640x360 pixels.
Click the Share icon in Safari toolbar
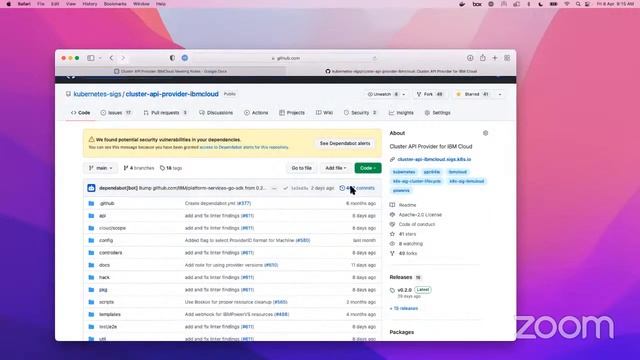(482, 58)
